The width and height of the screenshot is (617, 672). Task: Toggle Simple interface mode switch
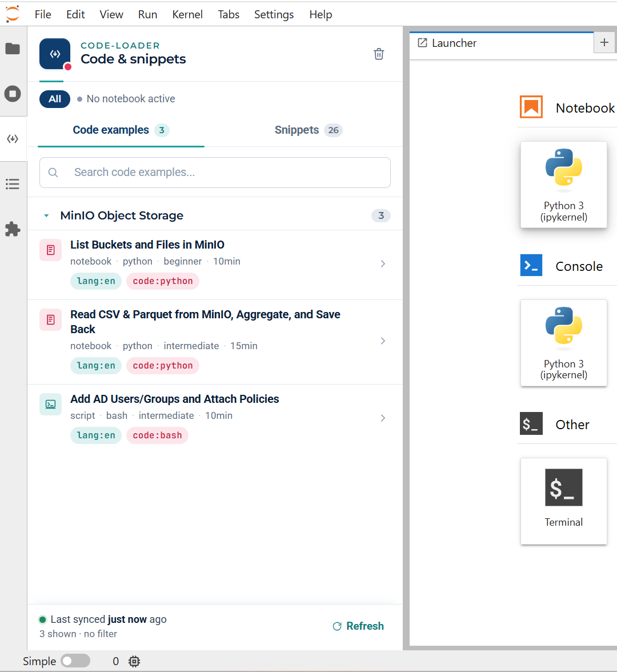[75, 661]
